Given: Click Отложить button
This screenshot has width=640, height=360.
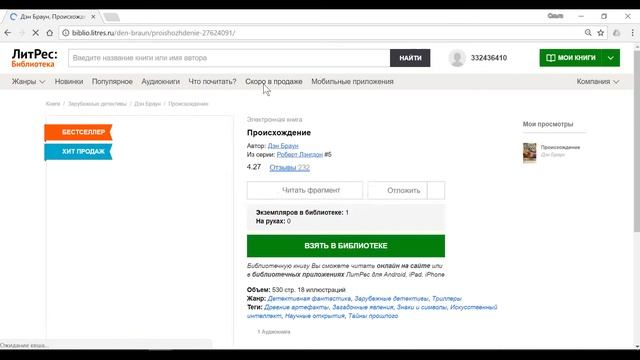Looking at the screenshot, I should 397,190.
